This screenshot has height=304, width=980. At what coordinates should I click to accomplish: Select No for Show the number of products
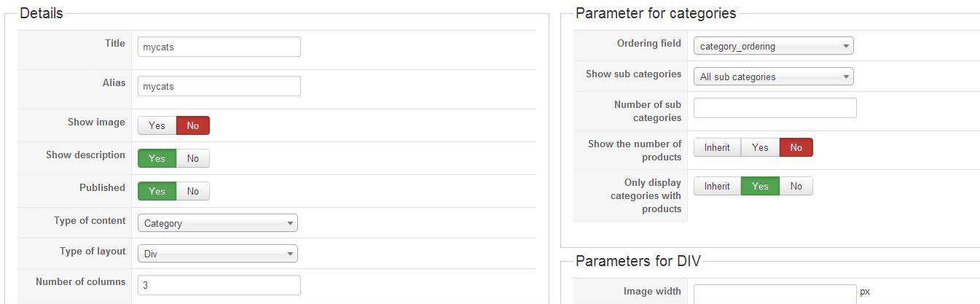click(x=796, y=147)
